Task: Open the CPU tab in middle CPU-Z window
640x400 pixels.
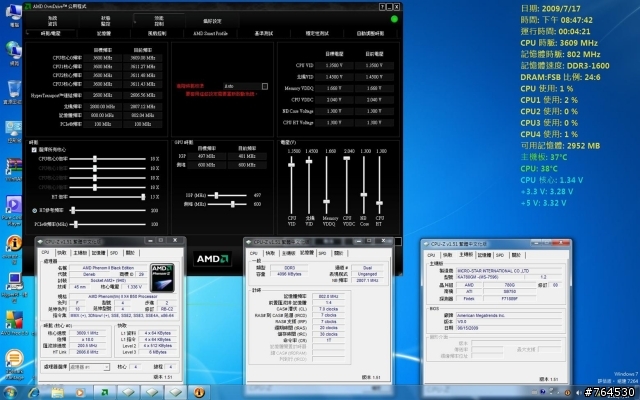Action: tap(254, 253)
